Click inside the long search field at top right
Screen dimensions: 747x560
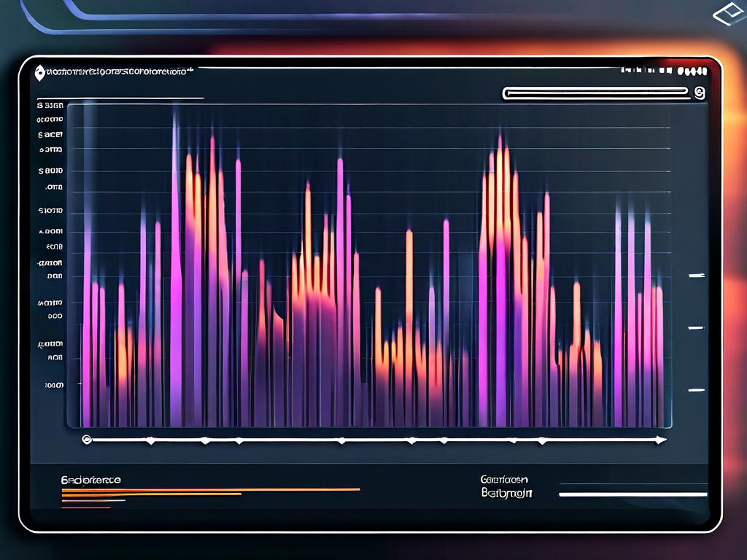point(595,93)
